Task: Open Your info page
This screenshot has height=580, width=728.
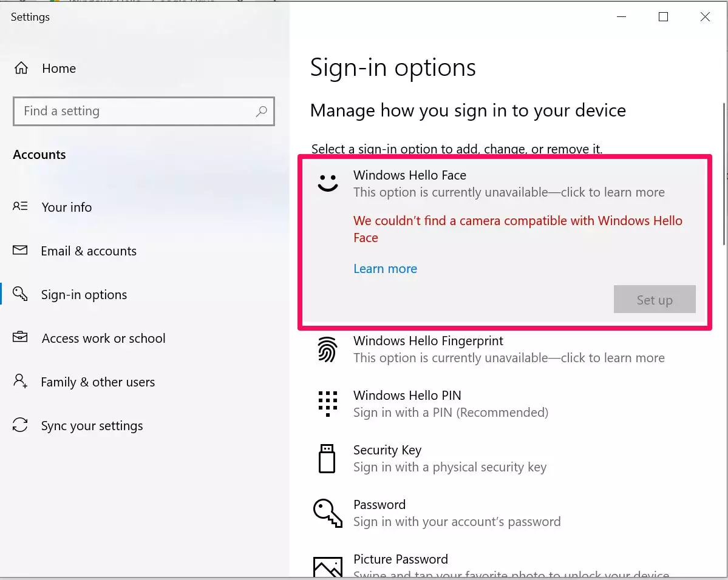Action: [67, 207]
